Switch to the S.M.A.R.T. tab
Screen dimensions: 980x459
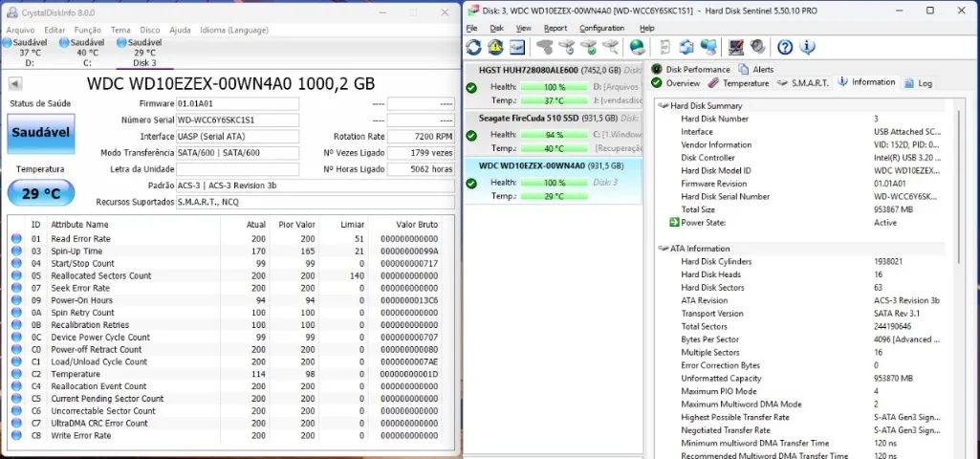pyautogui.click(x=803, y=83)
